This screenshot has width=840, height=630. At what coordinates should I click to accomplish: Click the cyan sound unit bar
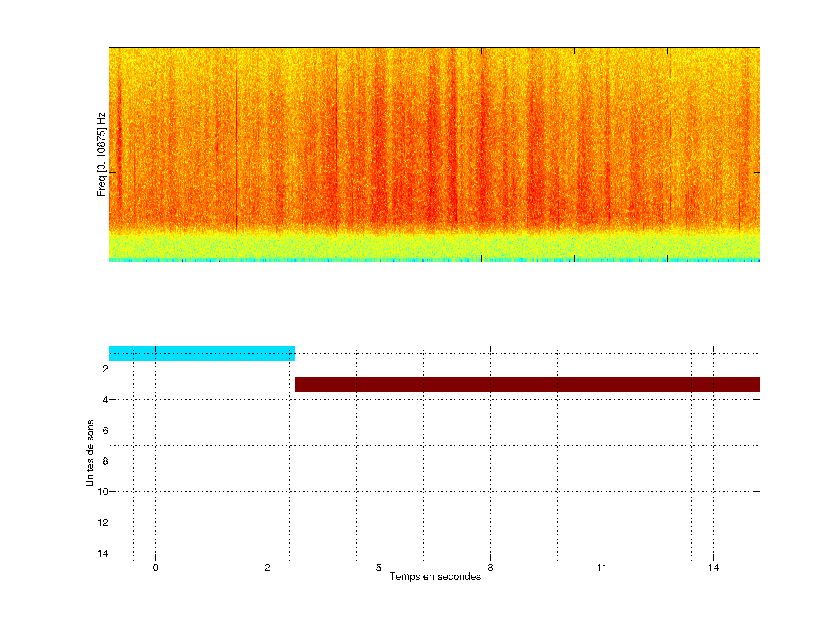tap(202, 353)
